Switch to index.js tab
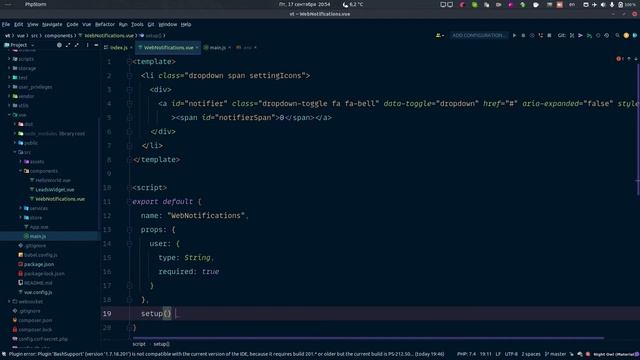 [118, 48]
